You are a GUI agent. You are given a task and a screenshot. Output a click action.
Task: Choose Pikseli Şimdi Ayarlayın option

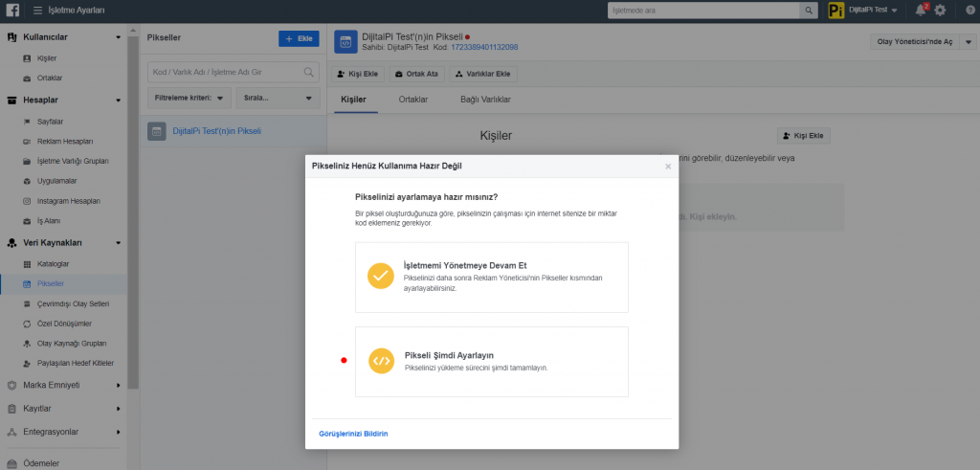(491, 361)
